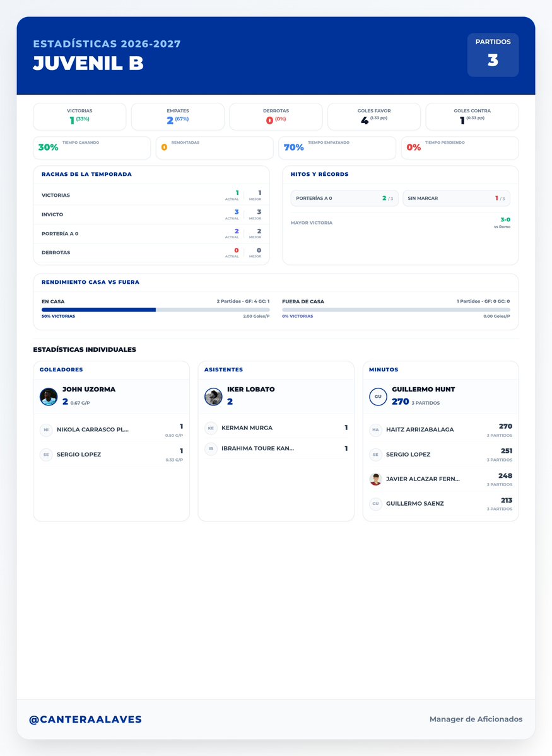Open the Goles Favor summary card
The height and width of the screenshot is (756, 552).
[x=374, y=117]
